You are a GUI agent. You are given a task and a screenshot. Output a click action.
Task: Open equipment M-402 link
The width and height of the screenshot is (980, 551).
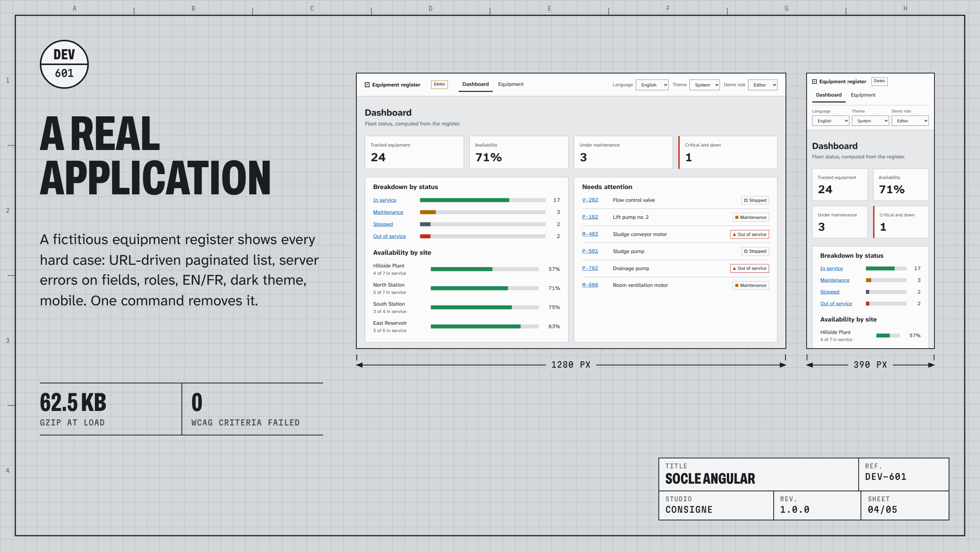click(590, 234)
